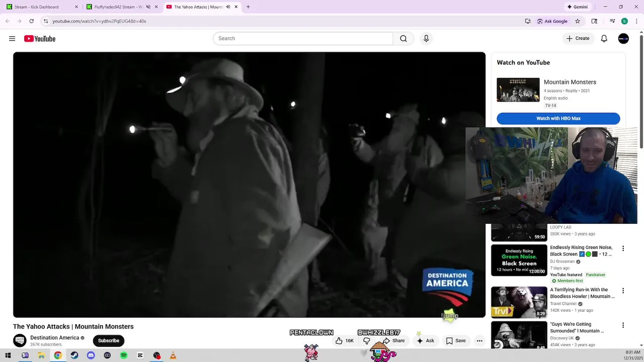The image size is (644, 362).
Task: Open Chrome media controls icon
Action: 612,21
